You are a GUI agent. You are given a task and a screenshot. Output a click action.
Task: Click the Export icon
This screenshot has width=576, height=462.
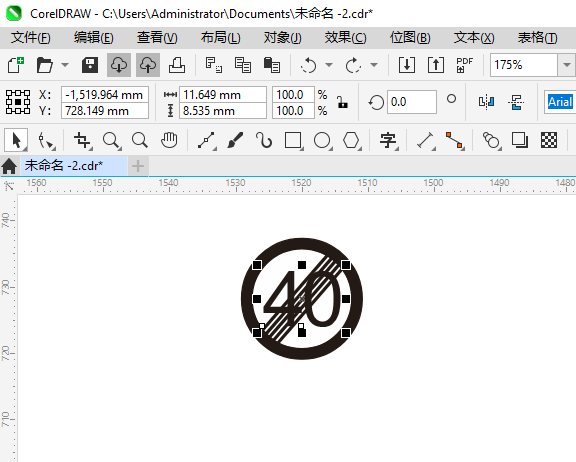(x=436, y=65)
